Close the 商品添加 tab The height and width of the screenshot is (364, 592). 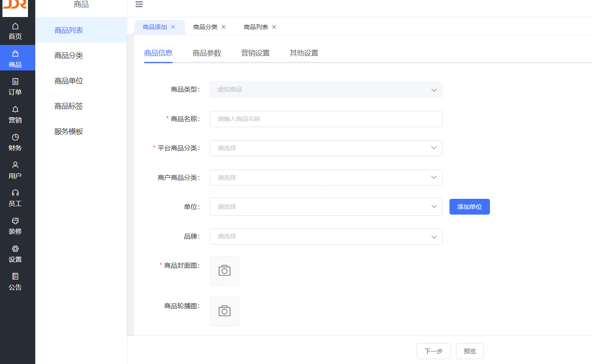coord(173,27)
